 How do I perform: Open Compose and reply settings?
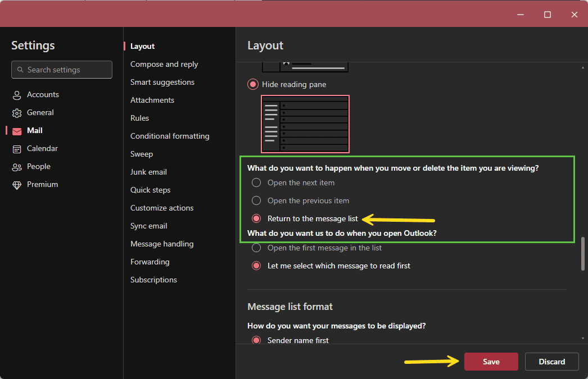coord(164,64)
